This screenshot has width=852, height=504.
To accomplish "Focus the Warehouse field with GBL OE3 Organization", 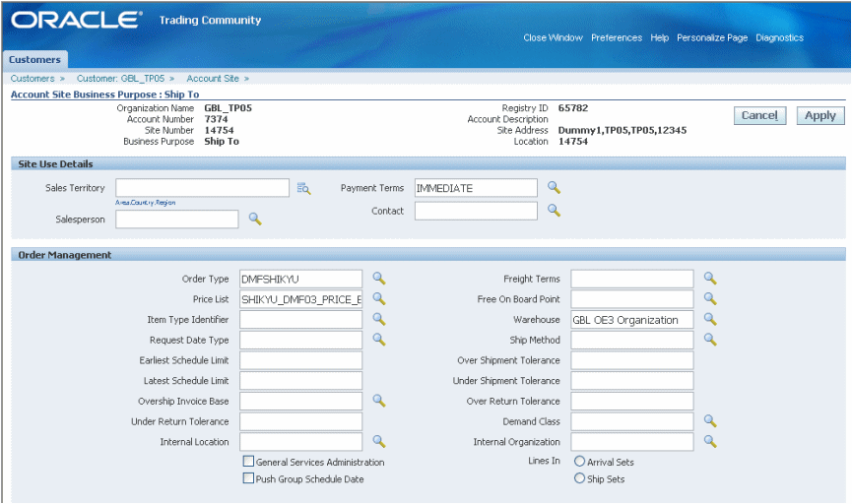I will pyautogui.click(x=632, y=319).
